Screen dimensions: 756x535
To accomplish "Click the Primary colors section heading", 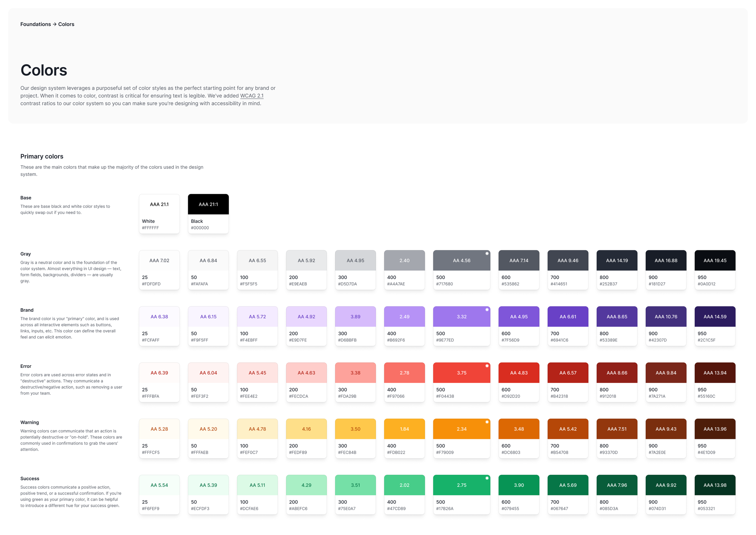I will [42, 156].
